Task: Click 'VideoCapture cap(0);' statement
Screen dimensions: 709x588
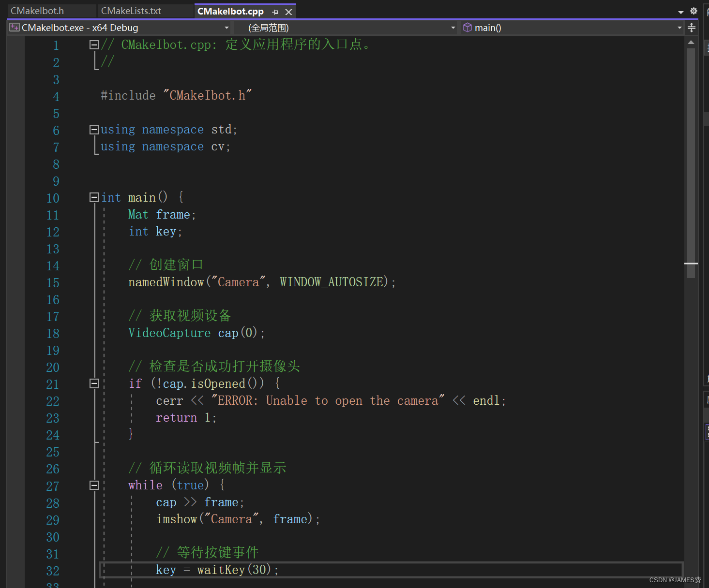Action: 196,333
